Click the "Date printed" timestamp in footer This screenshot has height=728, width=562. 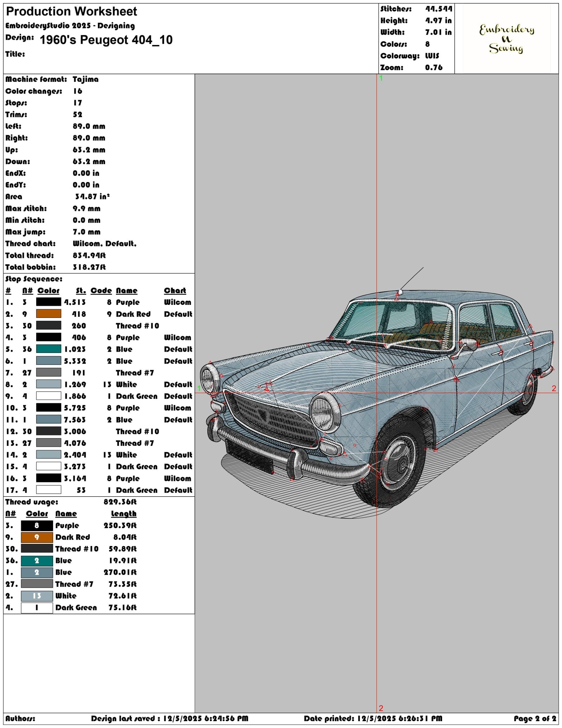coord(373,718)
